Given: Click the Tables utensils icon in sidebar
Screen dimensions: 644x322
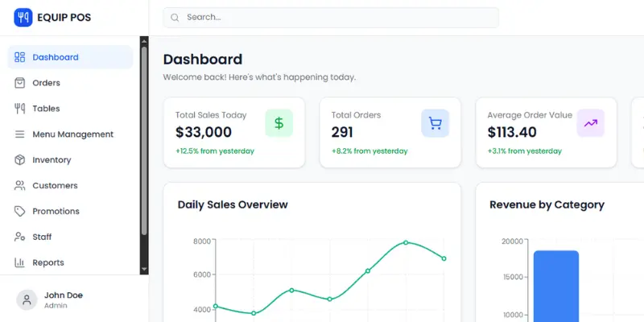Looking at the screenshot, I should point(20,109).
